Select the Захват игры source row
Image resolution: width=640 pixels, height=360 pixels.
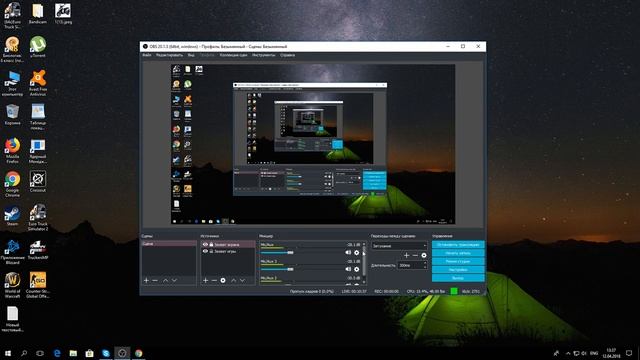click(x=228, y=251)
